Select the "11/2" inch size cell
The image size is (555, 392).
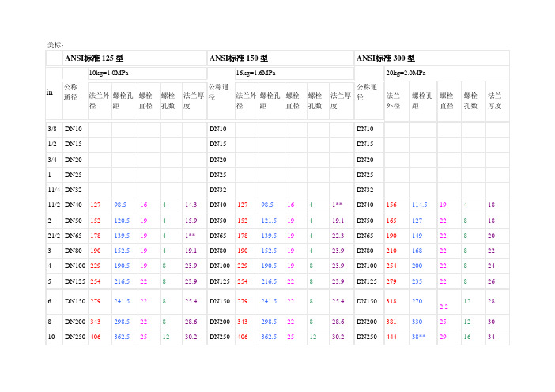[x=54, y=205]
